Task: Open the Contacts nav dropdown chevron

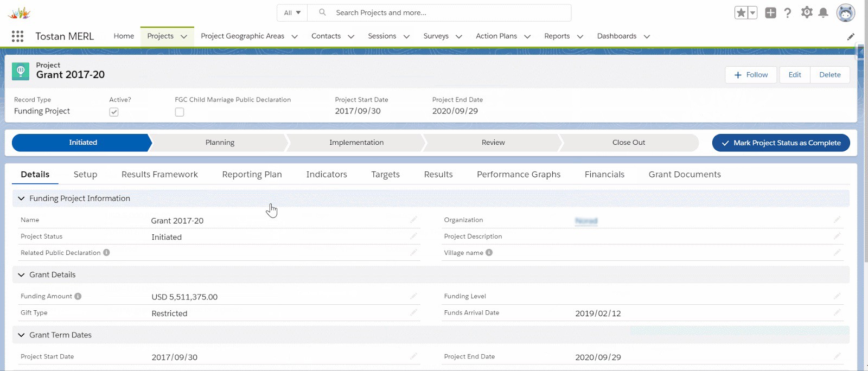Action: point(351,36)
